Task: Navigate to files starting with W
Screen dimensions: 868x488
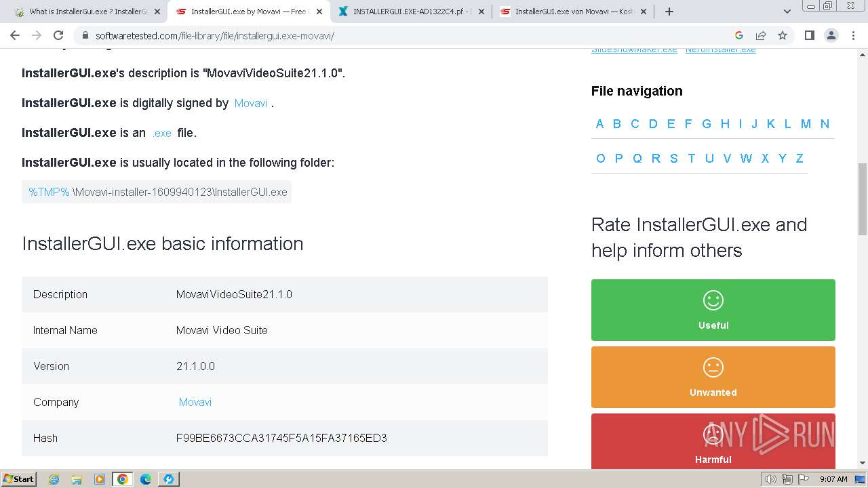Action: [x=746, y=159]
